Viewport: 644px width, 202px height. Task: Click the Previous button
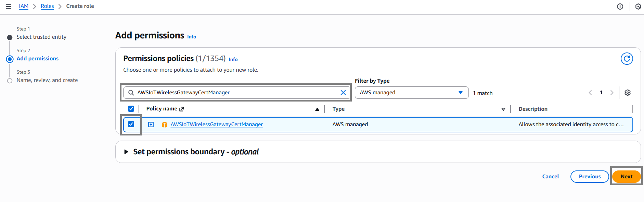point(590,176)
